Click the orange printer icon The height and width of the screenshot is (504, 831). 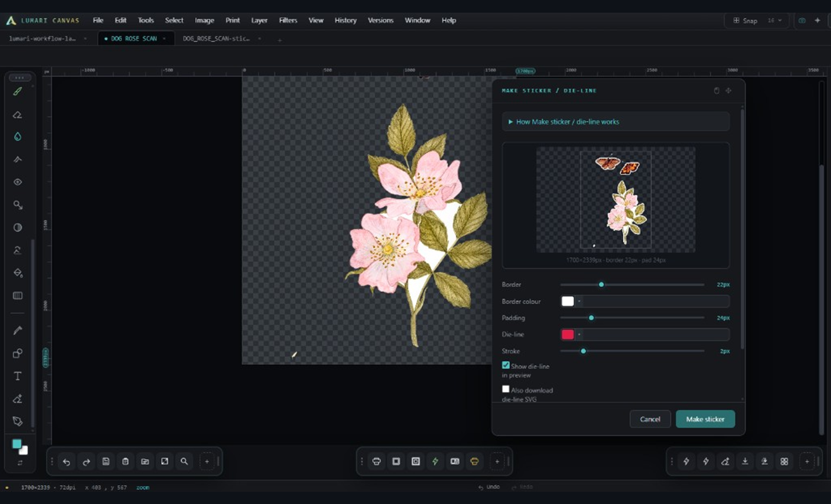[x=474, y=462]
